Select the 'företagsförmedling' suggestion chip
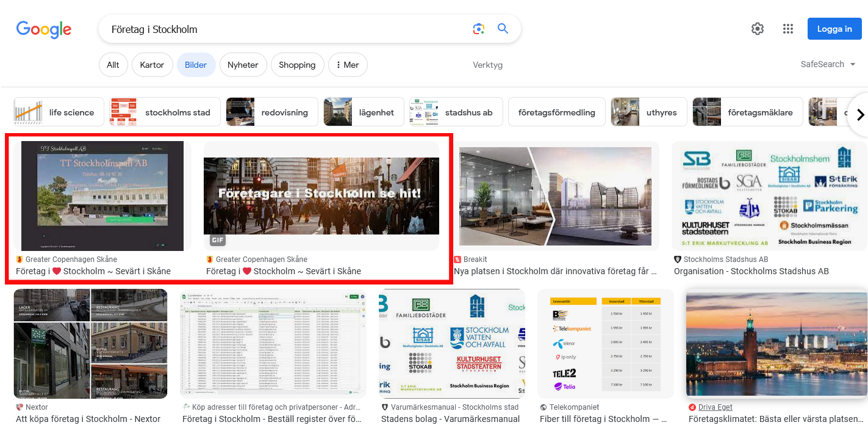Image resolution: width=868 pixels, height=436 pixels. [556, 112]
